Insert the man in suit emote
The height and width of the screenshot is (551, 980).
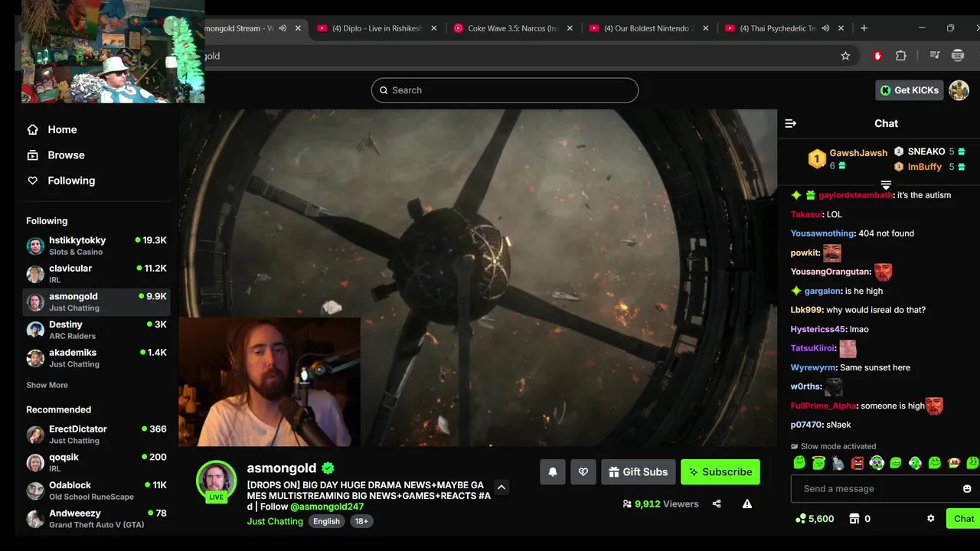838,463
